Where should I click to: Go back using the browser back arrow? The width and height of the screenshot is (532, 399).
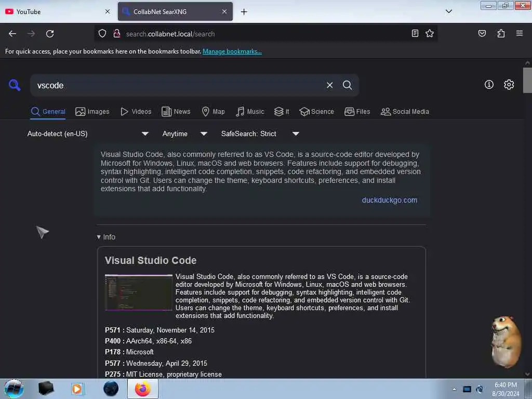click(12, 34)
